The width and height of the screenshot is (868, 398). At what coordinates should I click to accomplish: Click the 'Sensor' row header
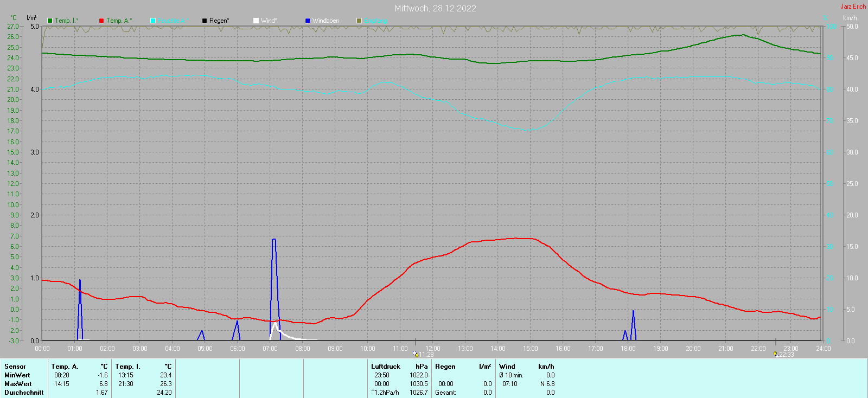[x=15, y=367]
